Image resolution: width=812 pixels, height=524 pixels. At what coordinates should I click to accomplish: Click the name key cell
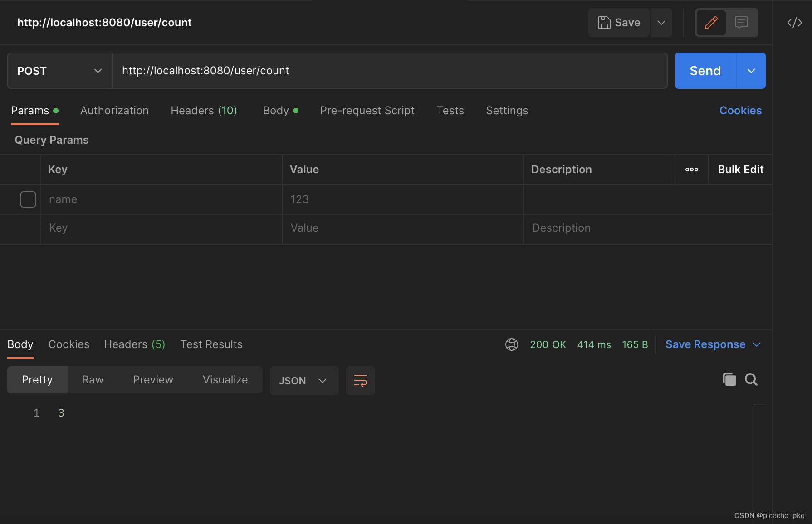pos(161,199)
